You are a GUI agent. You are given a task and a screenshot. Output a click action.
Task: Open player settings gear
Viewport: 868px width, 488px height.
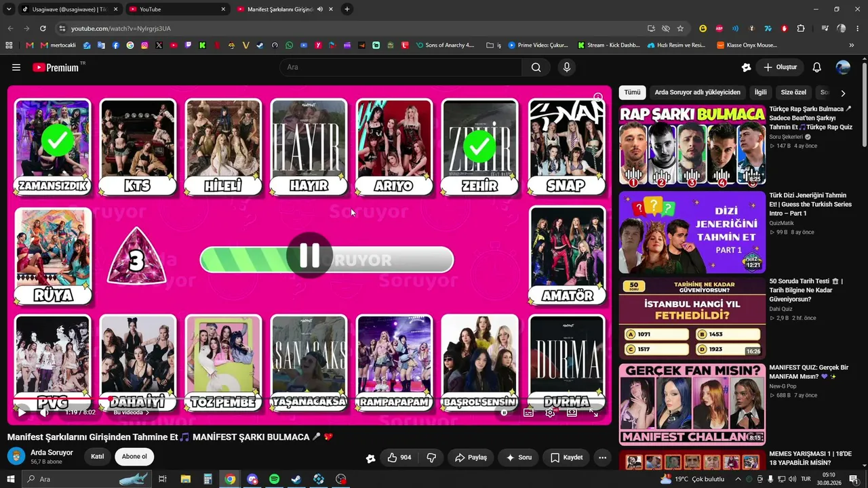coord(550,412)
